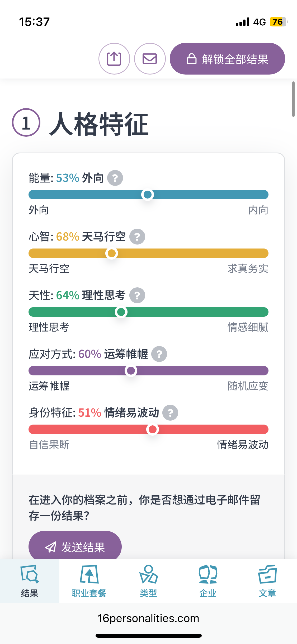Click the green 天性 slider handle
297x644 pixels.
[x=121, y=312]
